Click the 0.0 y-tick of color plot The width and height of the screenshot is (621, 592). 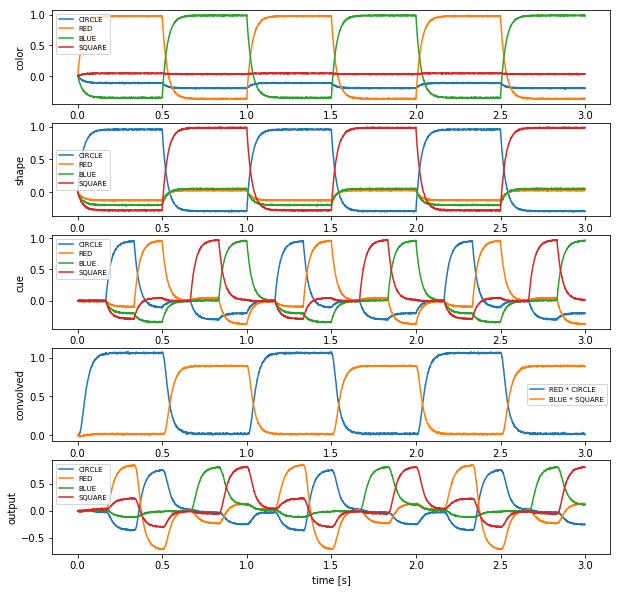38,77
